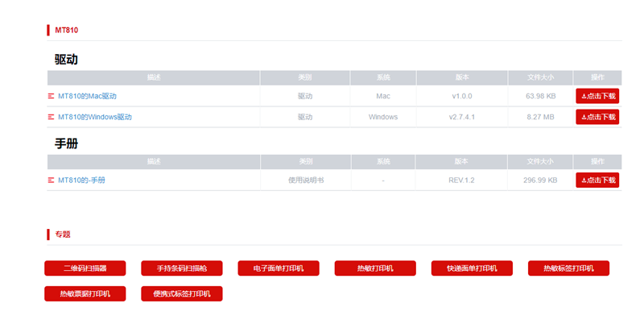Click the 驱动 section title
The height and width of the screenshot is (316, 644).
pos(66,60)
